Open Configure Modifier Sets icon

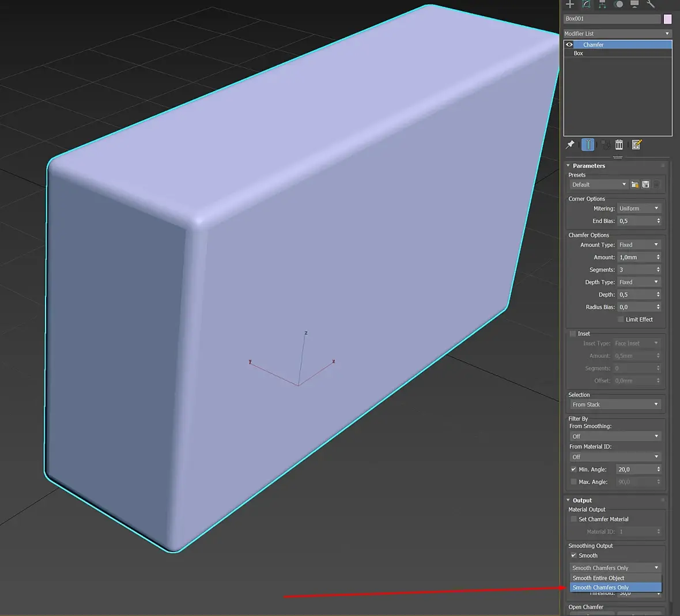coord(637,145)
